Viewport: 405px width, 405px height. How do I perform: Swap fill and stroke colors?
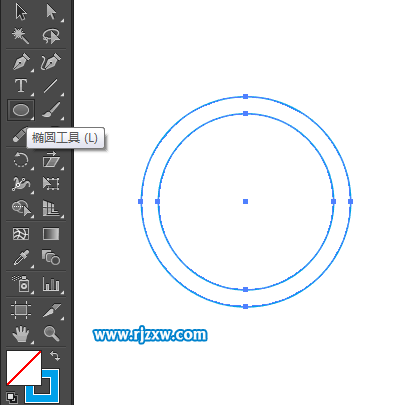coord(55,356)
